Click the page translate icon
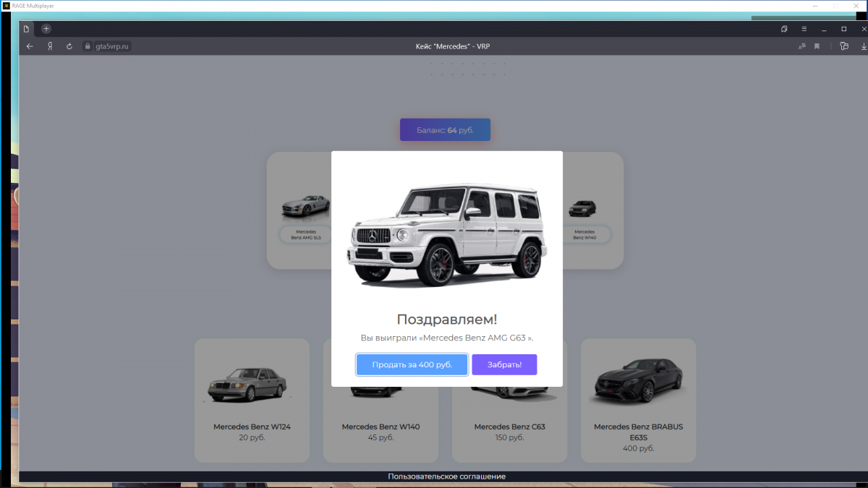The image size is (868, 488). (x=801, y=46)
